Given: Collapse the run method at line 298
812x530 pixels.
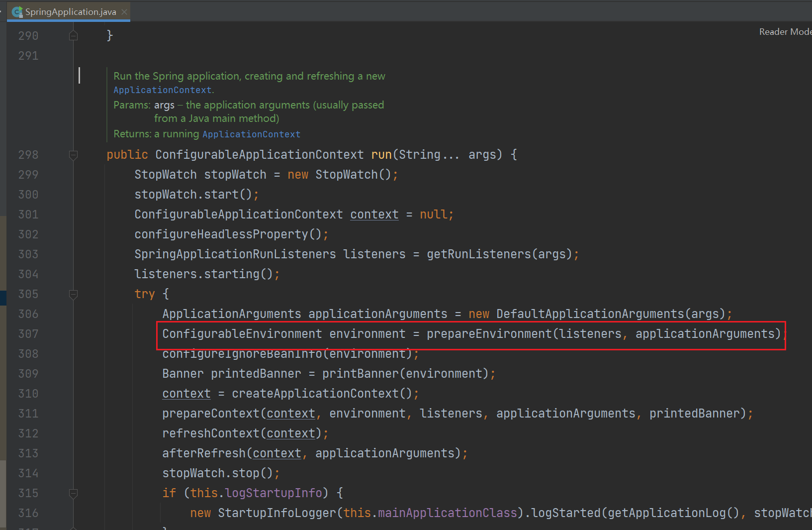Looking at the screenshot, I should point(73,155).
